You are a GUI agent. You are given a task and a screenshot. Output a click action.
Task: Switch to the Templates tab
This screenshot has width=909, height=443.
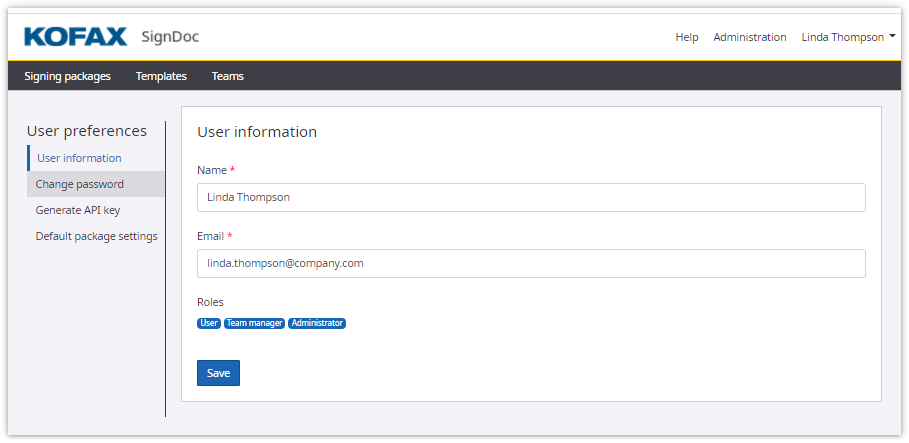point(161,76)
